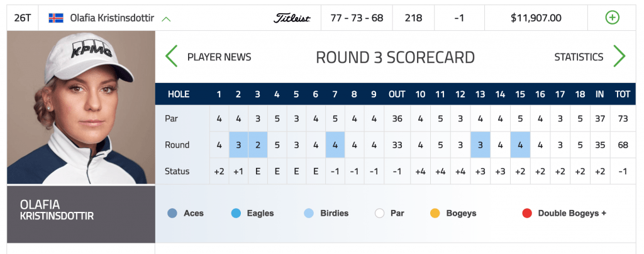Click the Aces legend dot
644x254 pixels.
[x=172, y=213]
